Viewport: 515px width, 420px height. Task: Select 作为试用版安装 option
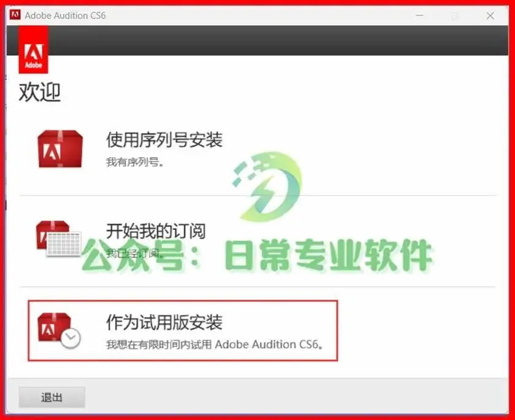pyautogui.click(x=164, y=322)
